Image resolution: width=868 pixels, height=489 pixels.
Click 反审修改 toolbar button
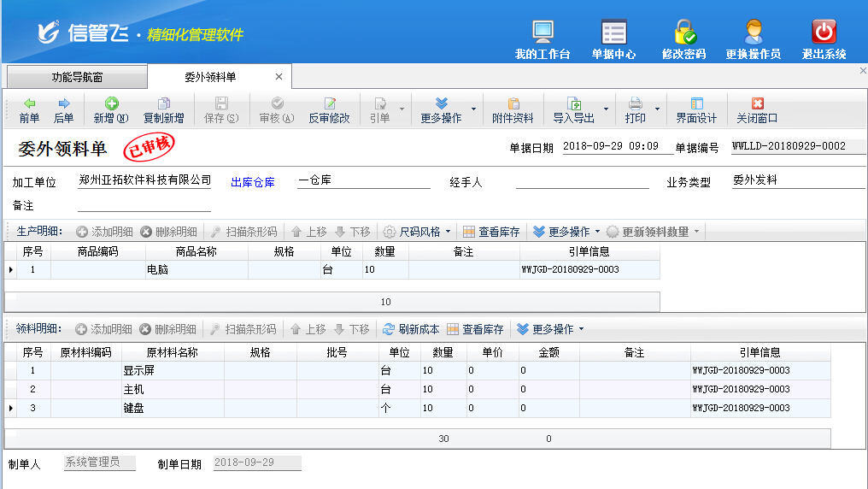click(329, 110)
